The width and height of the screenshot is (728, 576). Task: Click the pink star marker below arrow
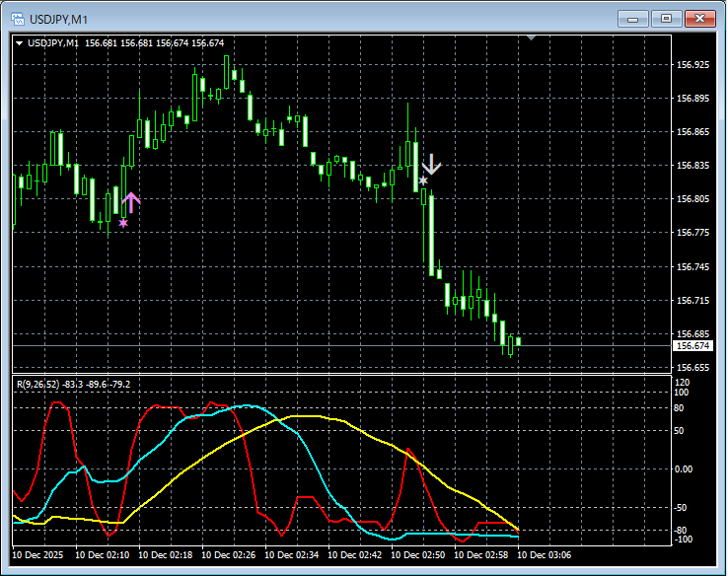coord(123,223)
